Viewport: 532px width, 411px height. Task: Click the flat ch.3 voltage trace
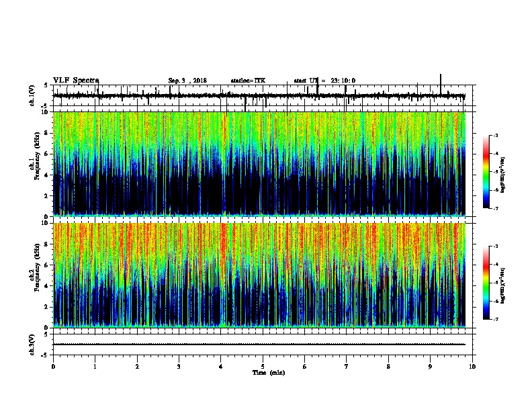[x=259, y=345]
